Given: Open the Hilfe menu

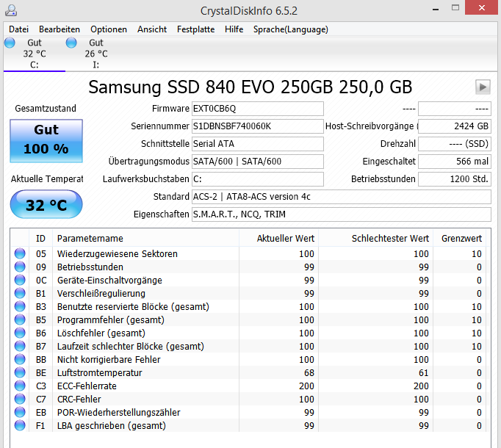Looking at the screenshot, I should tap(234, 29).
